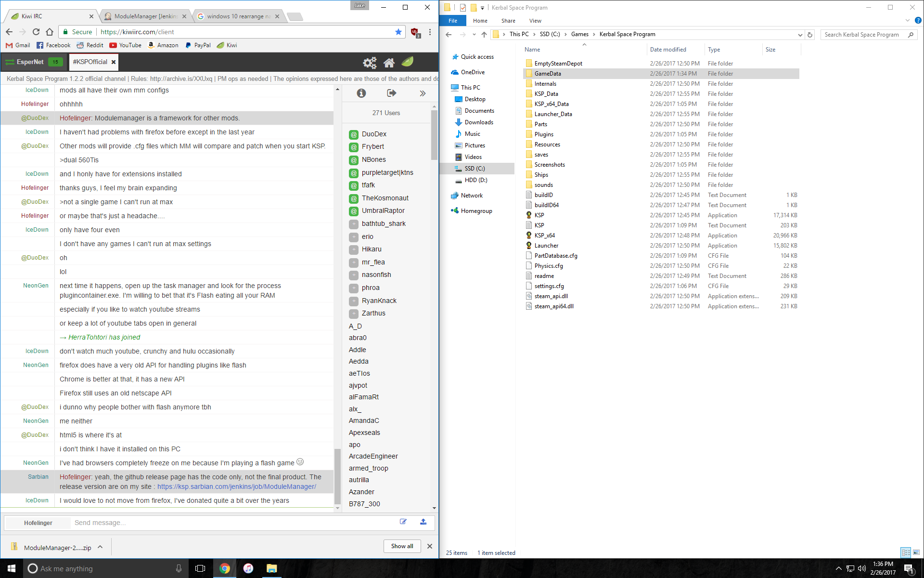Click Explorer up-directory arrow
The image size is (924, 578).
[x=484, y=34]
